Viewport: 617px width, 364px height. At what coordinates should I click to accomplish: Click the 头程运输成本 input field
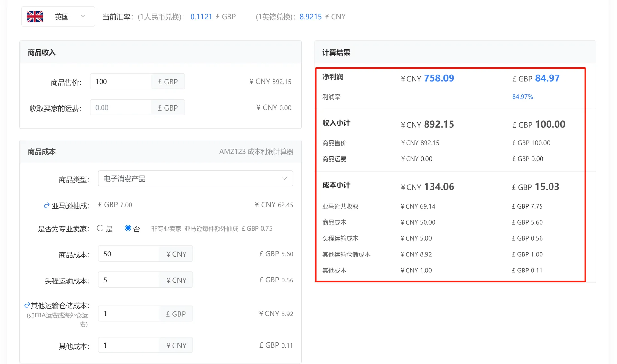(x=129, y=280)
